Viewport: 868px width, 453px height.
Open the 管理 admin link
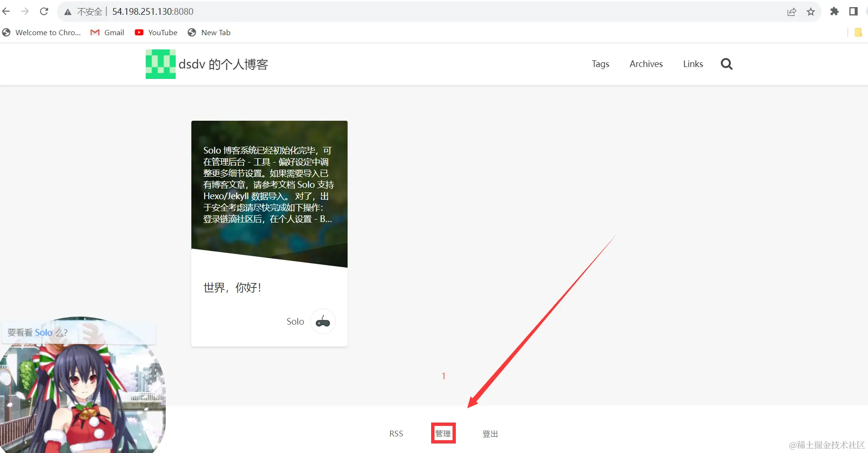(443, 434)
